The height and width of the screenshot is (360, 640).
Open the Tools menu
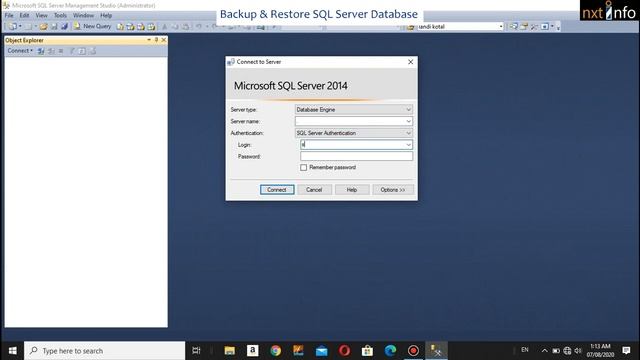point(60,16)
